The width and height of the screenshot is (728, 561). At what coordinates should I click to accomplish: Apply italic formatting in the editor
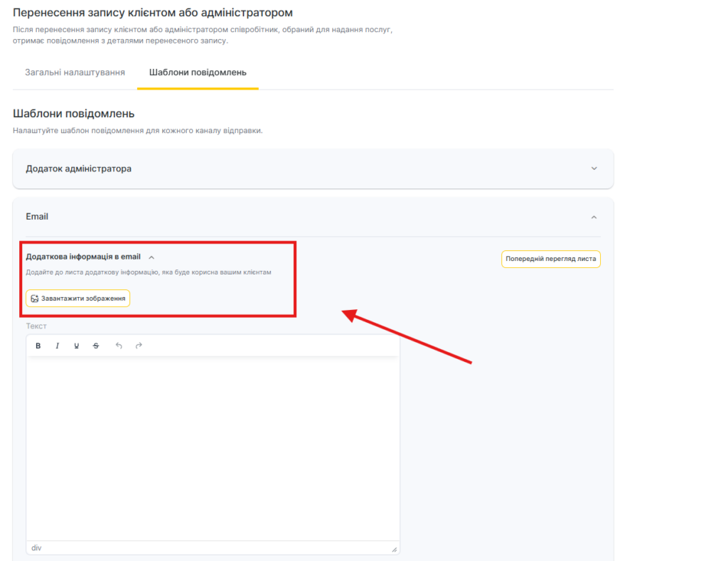click(x=58, y=346)
